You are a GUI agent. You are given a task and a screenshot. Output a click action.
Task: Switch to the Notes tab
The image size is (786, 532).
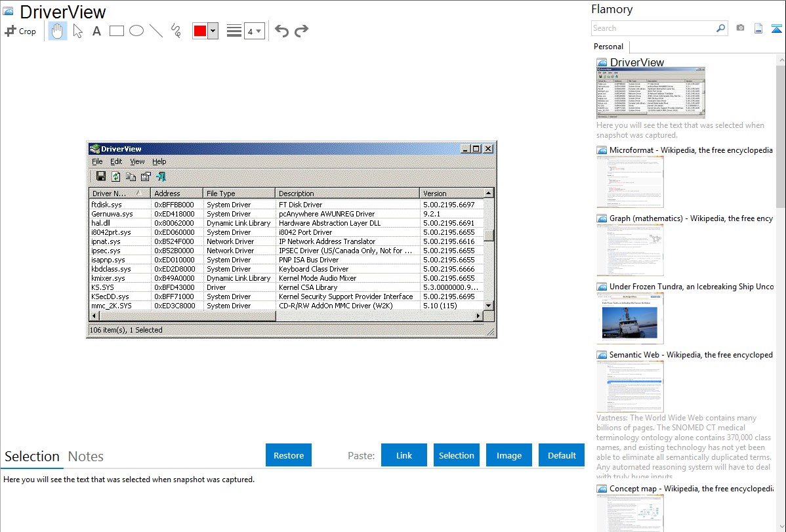coord(86,457)
